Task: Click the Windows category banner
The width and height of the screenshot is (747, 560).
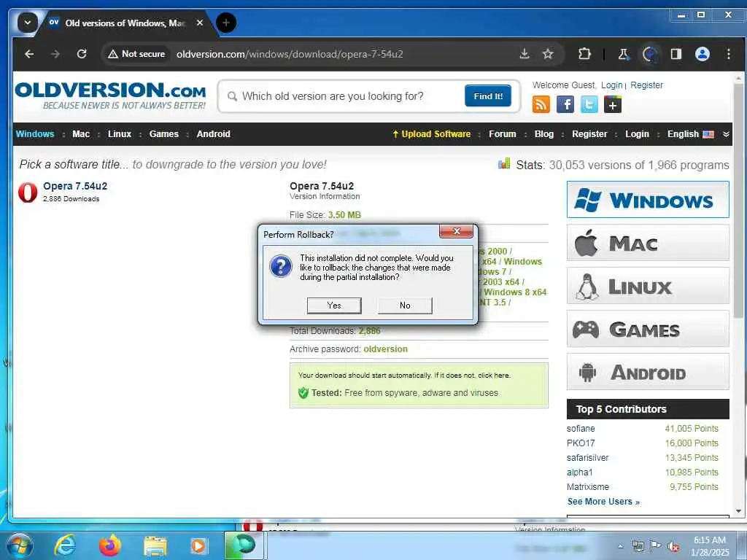Action: tap(648, 200)
